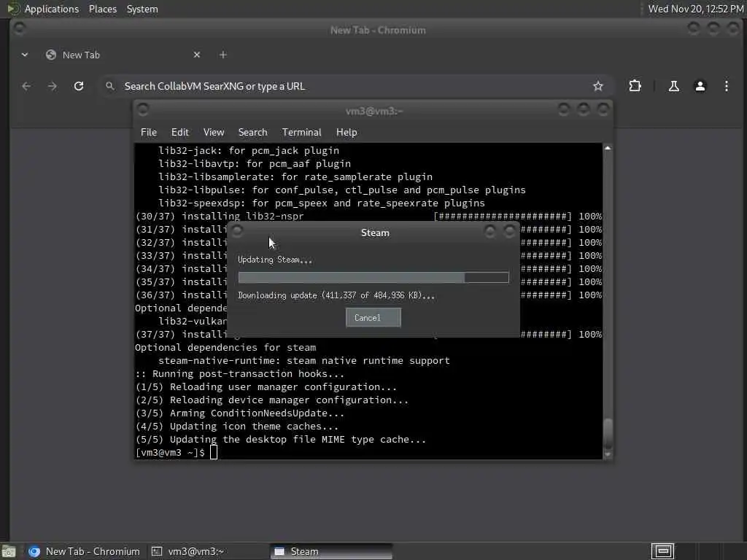747x560 pixels.
Task: Open Chromium Labs flask icon
Action: click(x=673, y=86)
